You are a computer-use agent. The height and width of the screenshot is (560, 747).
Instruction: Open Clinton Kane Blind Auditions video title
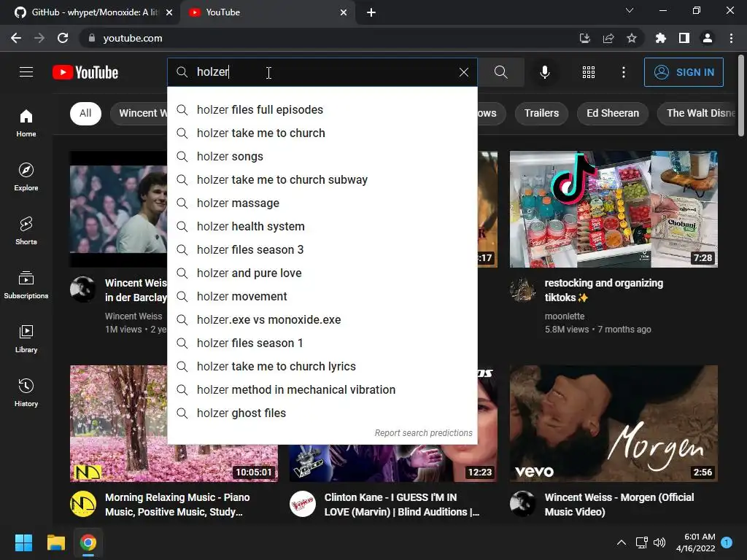[x=402, y=505]
